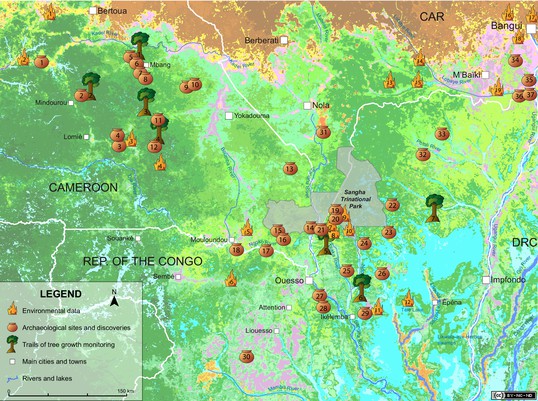Select flame marker 12 near Épéna

coord(408,298)
